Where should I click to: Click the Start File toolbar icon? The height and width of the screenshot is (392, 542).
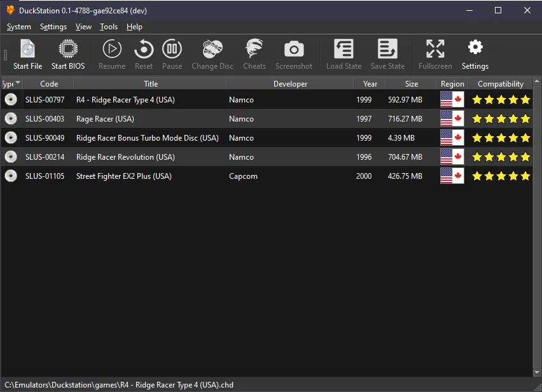(27, 49)
